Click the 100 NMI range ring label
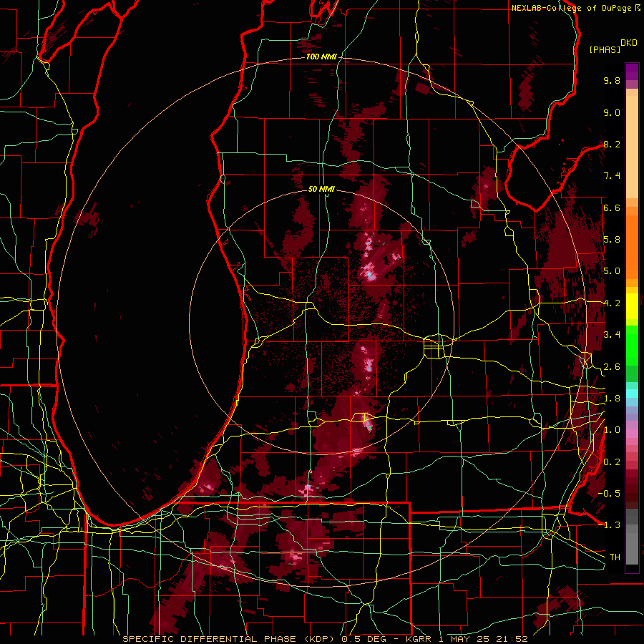Screen dimensions: 644x644 321,57
